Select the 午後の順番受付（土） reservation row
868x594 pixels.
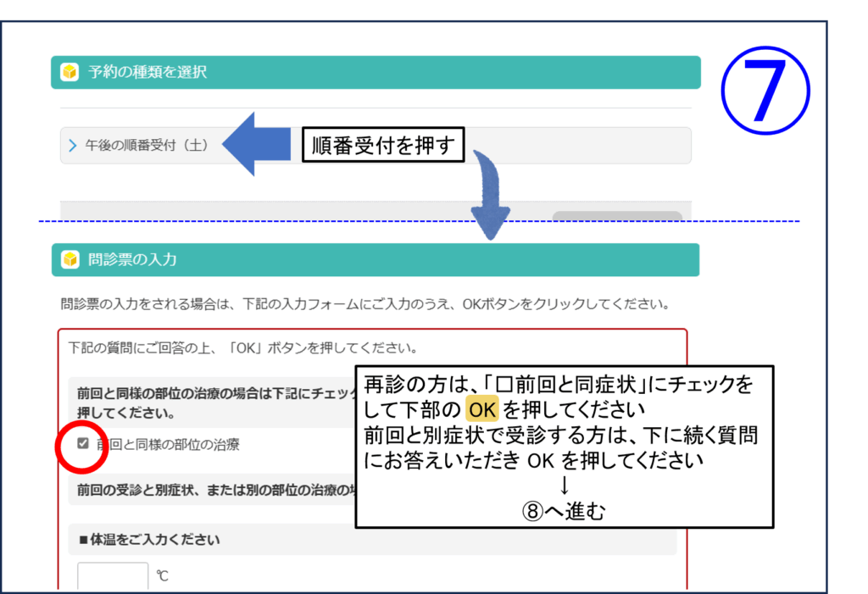[x=148, y=146]
